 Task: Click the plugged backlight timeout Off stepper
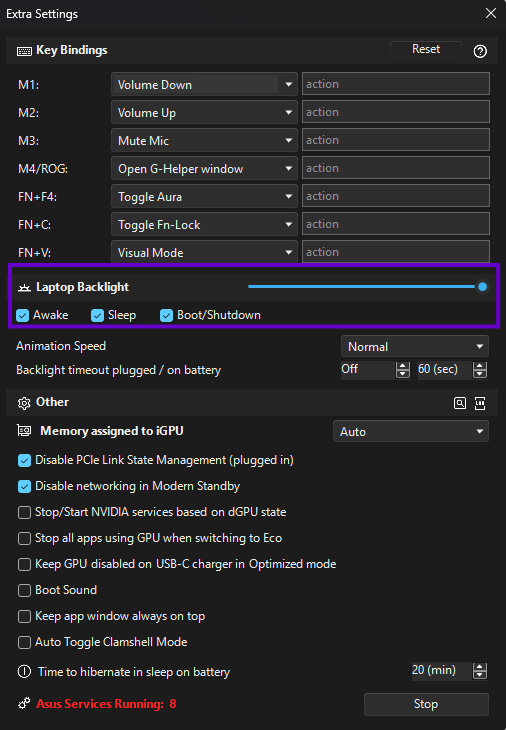(x=376, y=370)
